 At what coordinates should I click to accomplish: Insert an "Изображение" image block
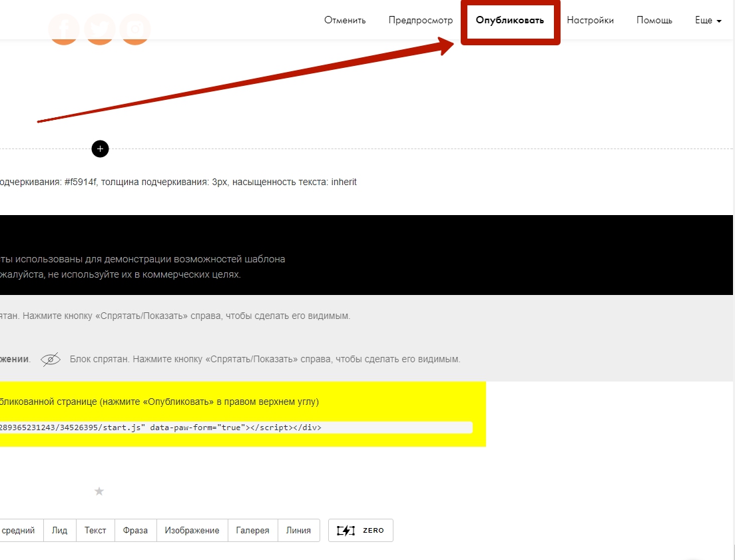coord(192,531)
